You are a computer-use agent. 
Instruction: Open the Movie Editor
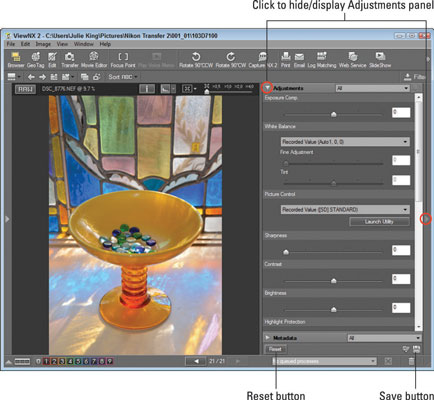point(94,60)
